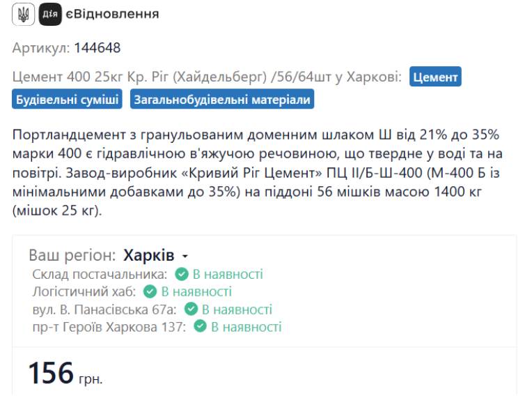Open the Будівельні суміші category tag
Viewport: 532px width, 398px height.
point(67,99)
